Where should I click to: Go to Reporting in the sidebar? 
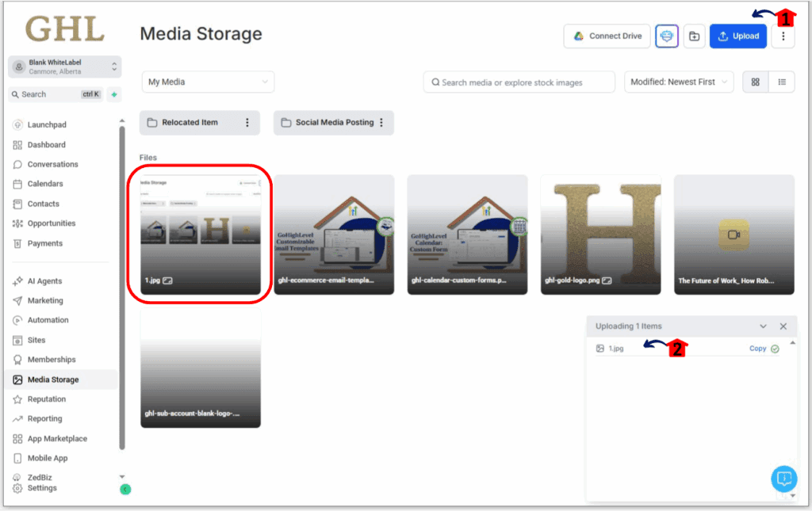click(44, 419)
